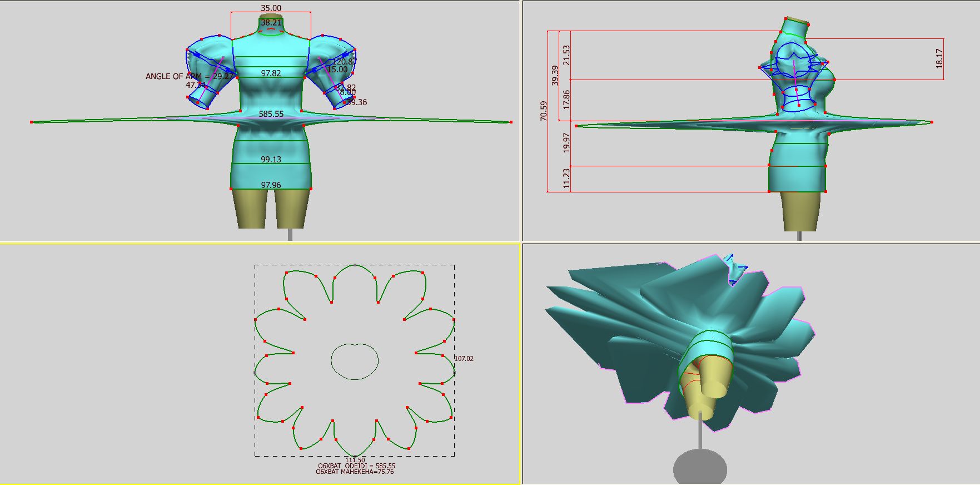This screenshot has width=980, height=485.
Task: Select the 19.97 vertical dimension
Action: click(566, 142)
